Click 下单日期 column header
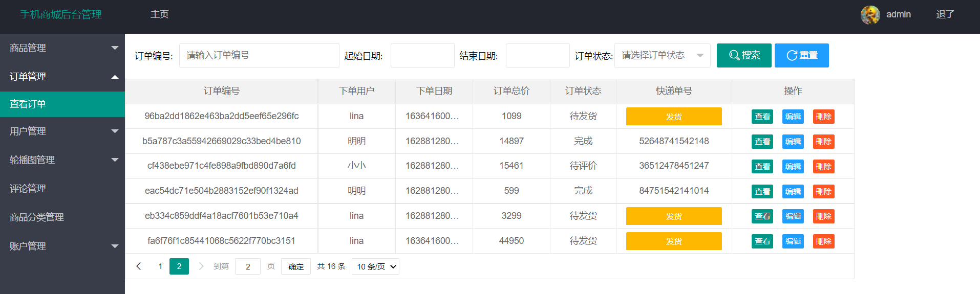Viewport: 980px width, 294px height. point(434,91)
